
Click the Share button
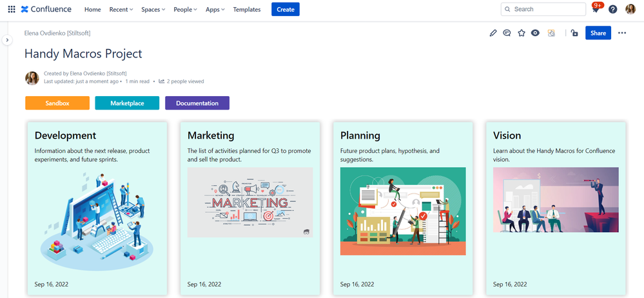tap(598, 33)
